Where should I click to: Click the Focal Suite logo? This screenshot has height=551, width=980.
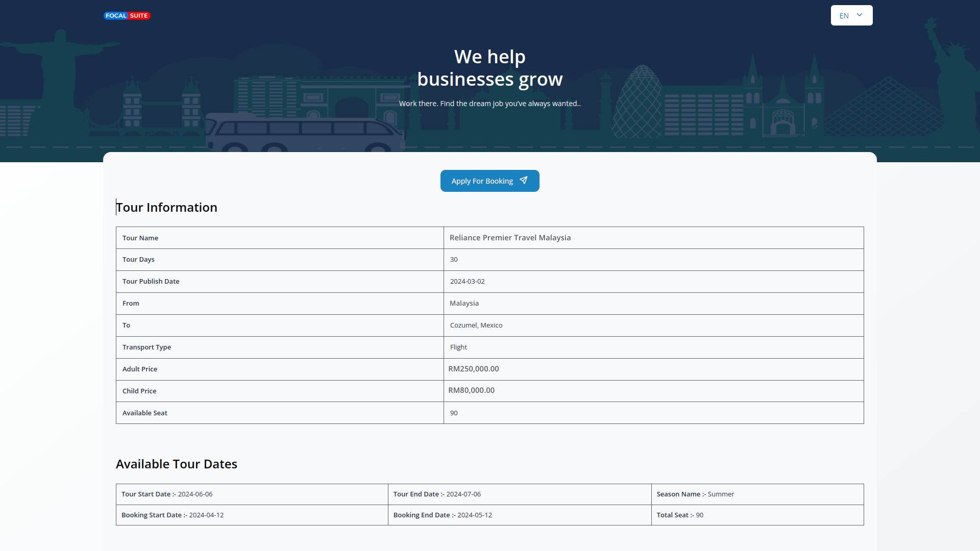pos(127,16)
